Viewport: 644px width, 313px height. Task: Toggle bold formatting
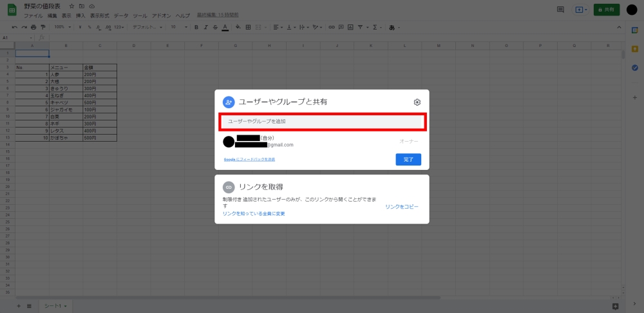point(196,27)
